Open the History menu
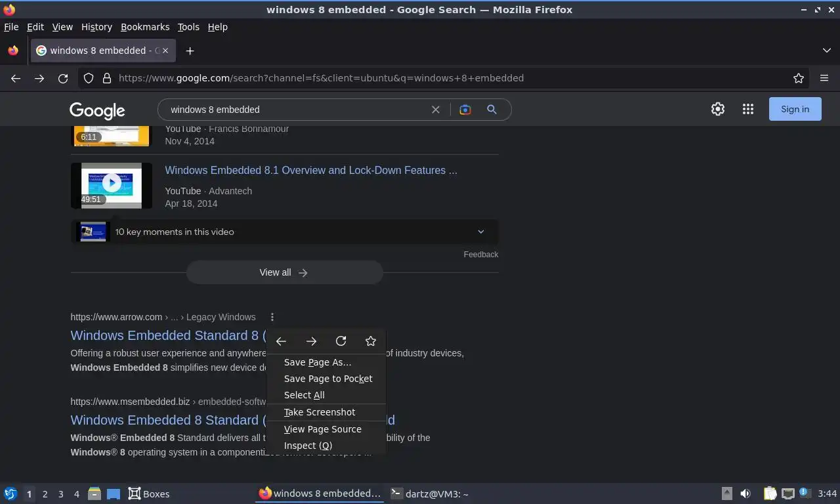Viewport: 840px width, 504px height. pos(97,27)
